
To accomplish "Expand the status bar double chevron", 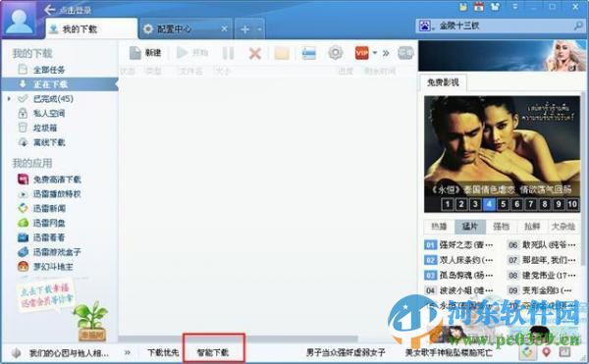I will point(128,352).
